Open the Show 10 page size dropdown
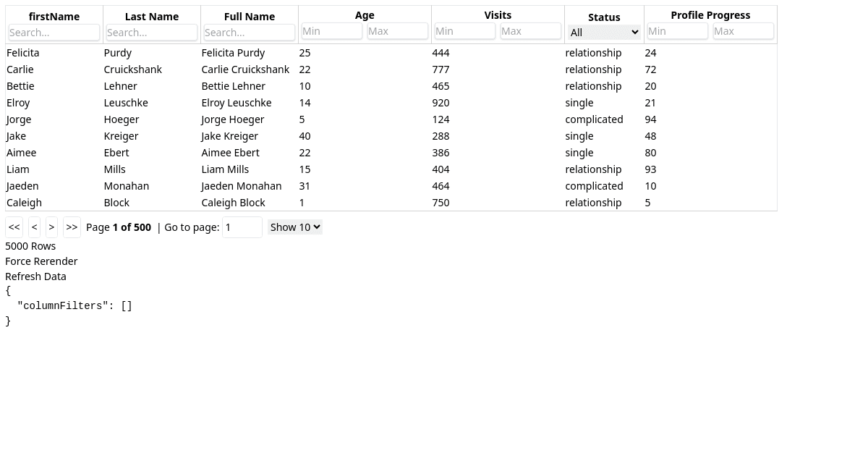868x456 pixels. pyautogui.click(x=294, y=227)
